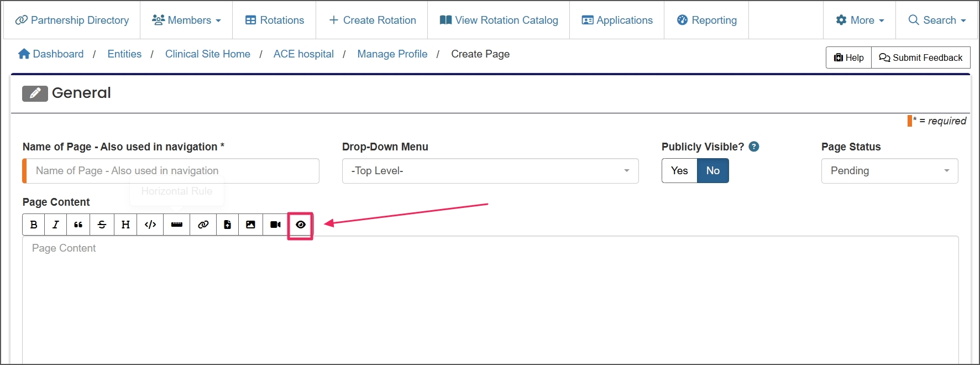Insert a heading with the H icon

pyautogui.click(x=125, y=225)
